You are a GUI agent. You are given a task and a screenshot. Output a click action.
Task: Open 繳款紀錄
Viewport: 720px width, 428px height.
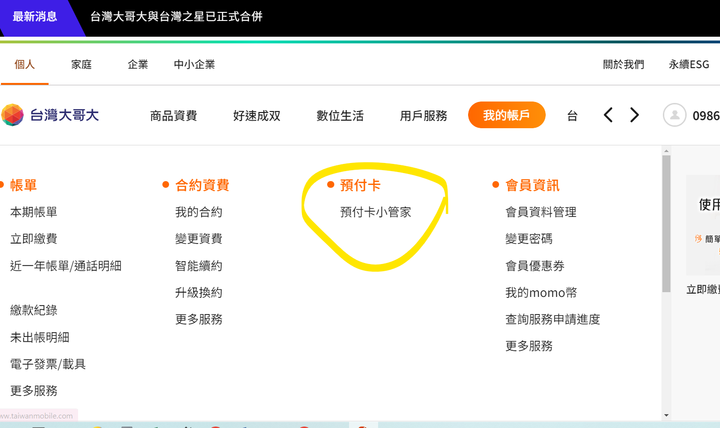coord(34,310)
